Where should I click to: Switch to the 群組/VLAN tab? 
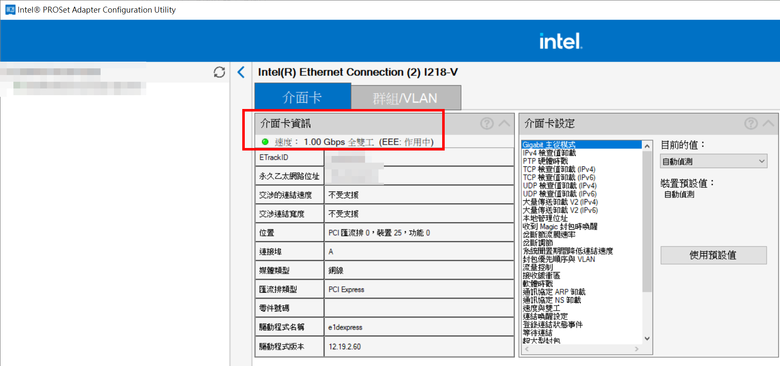(405, 98)
